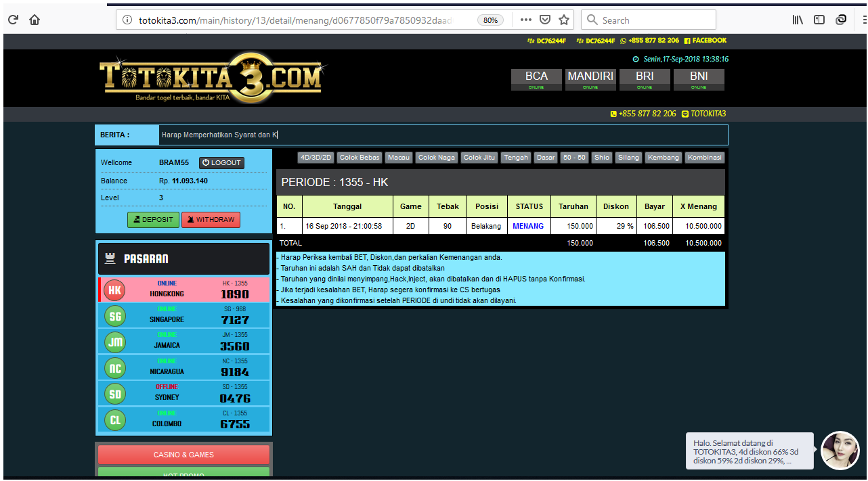Open the Shio game tab
This screenshot has height=481, width=868.
601,158
